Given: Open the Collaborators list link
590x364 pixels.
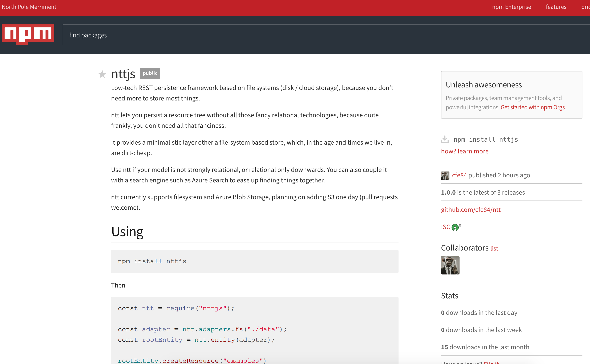Looking at the screenshot, I should 494,249.
